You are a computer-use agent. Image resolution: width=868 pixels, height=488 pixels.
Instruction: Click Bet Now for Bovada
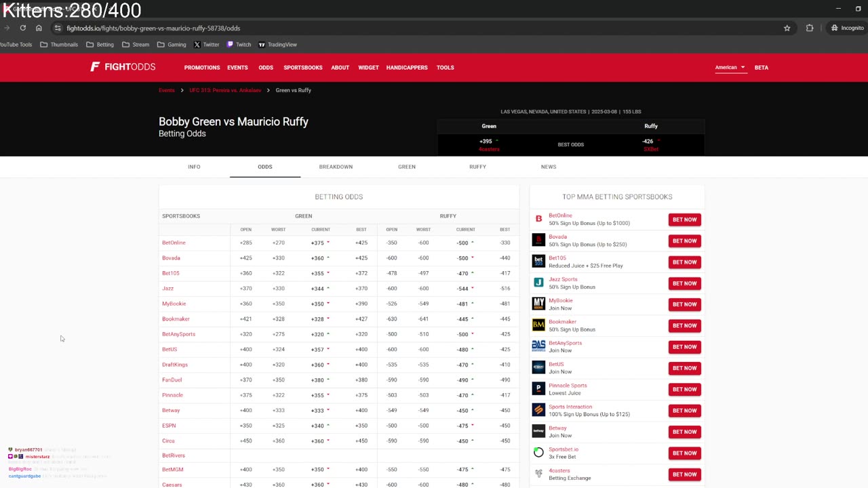(684, 241)
